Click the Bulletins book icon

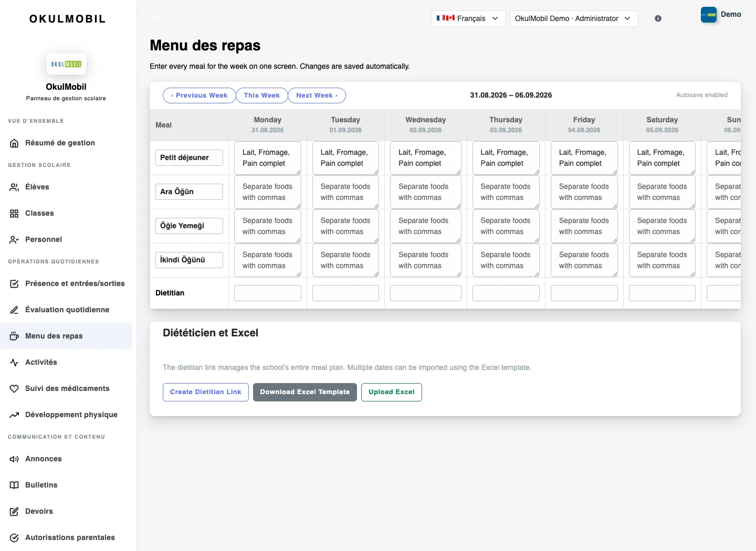click(x=14, y=485)
